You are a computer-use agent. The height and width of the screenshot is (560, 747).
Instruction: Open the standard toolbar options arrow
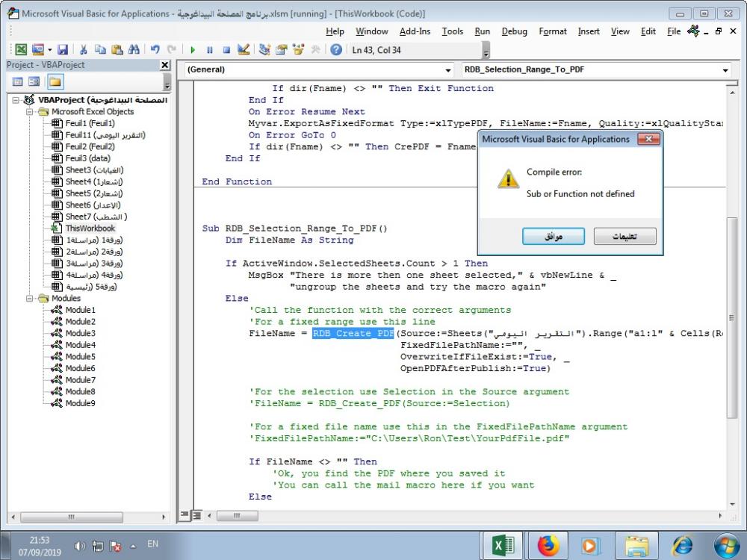(486, 50)
